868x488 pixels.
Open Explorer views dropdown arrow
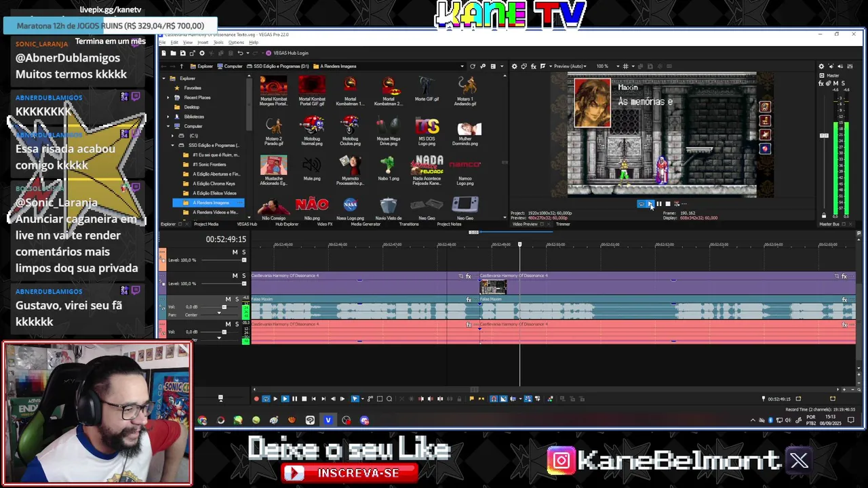pos(502,66)
